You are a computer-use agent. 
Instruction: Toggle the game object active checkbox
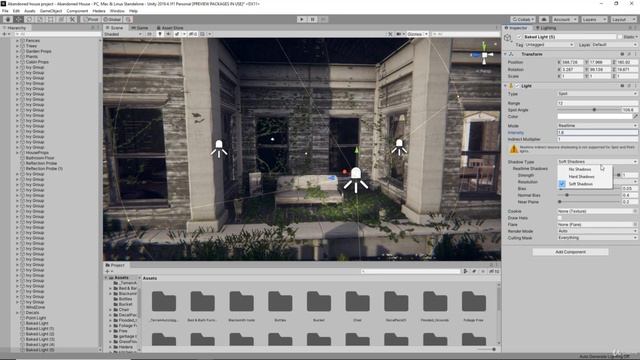[x=519, y=37]
